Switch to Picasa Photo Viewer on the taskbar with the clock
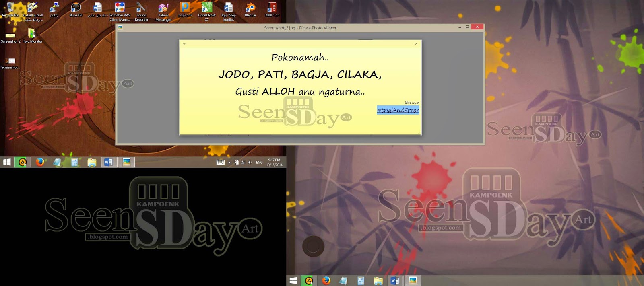This screenshot has height=286, width=644. 126,162
